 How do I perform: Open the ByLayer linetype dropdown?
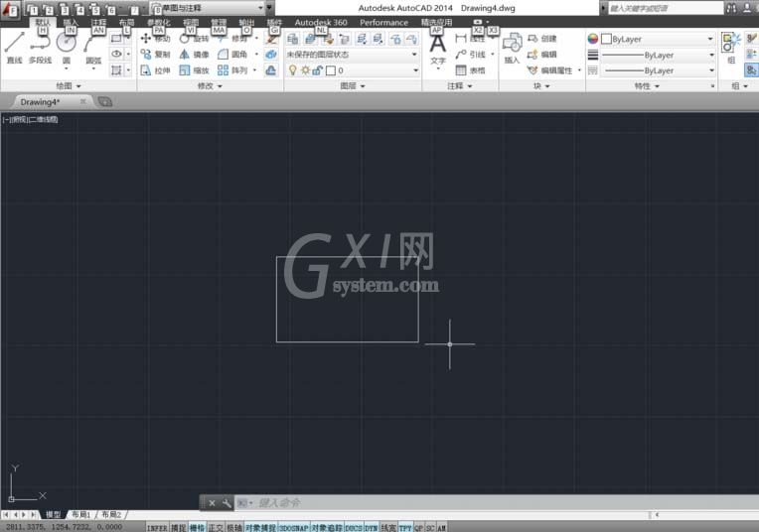point(659,70)
